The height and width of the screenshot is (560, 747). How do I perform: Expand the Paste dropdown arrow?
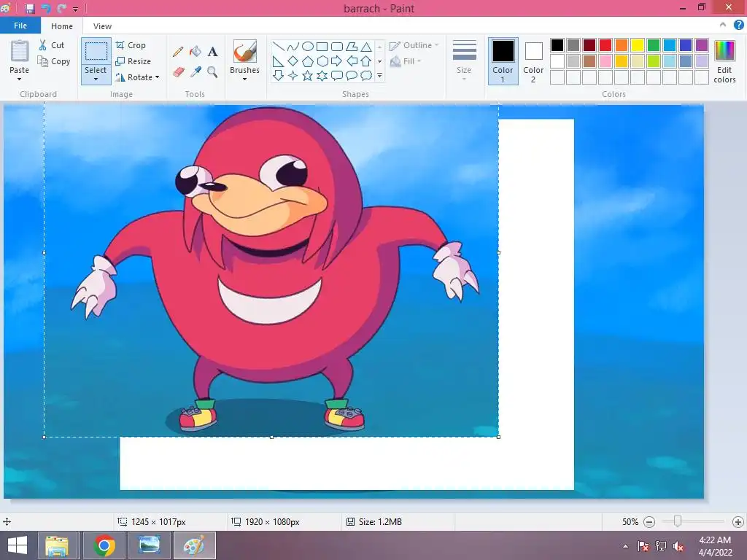19,79
